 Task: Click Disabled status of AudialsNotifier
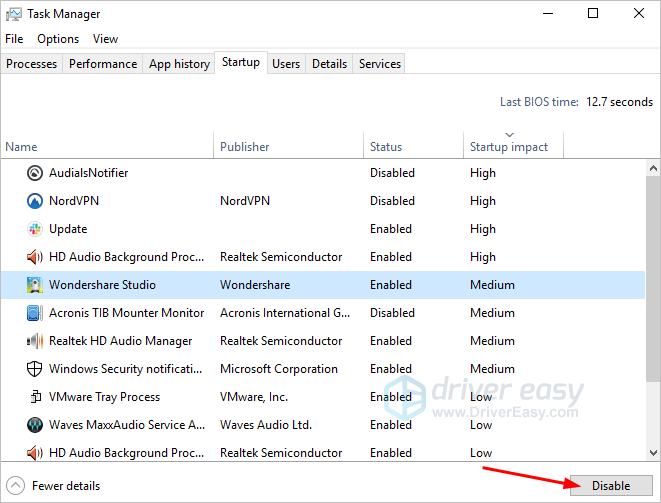tap(392, 173)
